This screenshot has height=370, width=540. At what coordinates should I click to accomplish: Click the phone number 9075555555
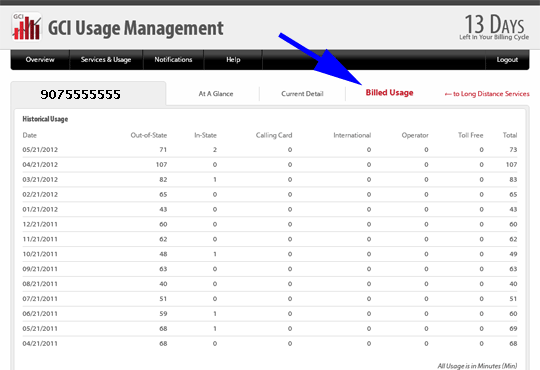[81, 94]
